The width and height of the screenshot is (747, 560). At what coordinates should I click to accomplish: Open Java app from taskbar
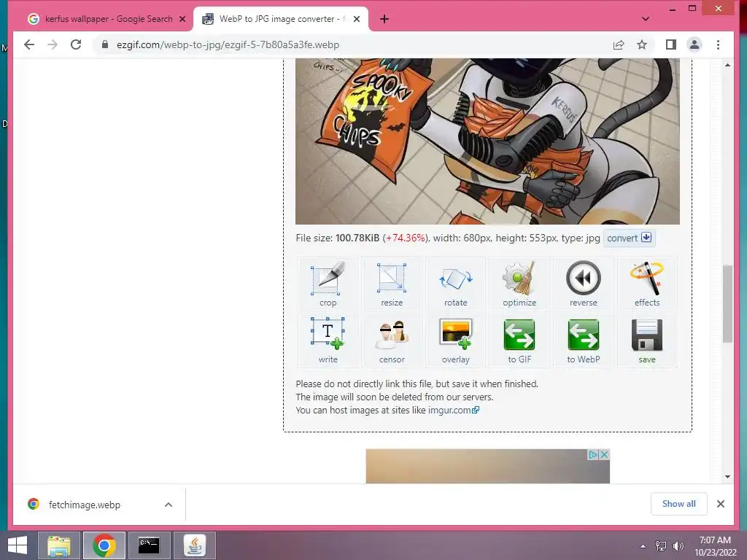point(194,545)
